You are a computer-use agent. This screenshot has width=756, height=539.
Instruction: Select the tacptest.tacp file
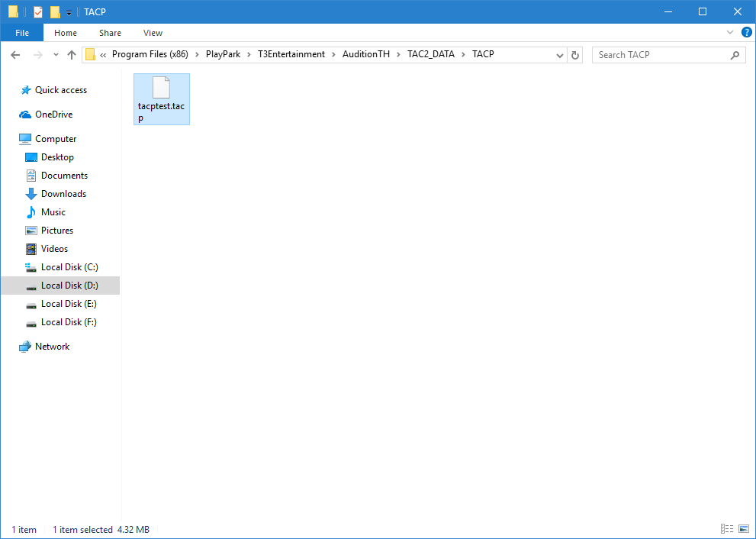pyautogui.click(x=161, y=99)
